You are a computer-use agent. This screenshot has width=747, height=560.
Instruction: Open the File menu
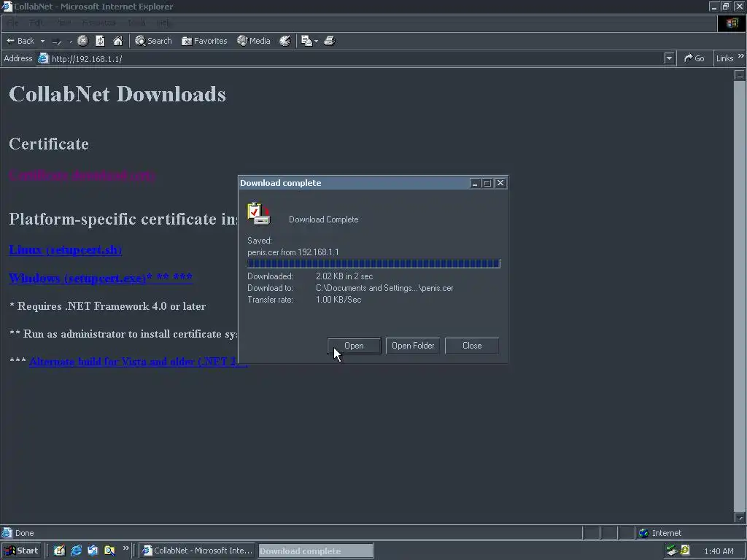13,23
